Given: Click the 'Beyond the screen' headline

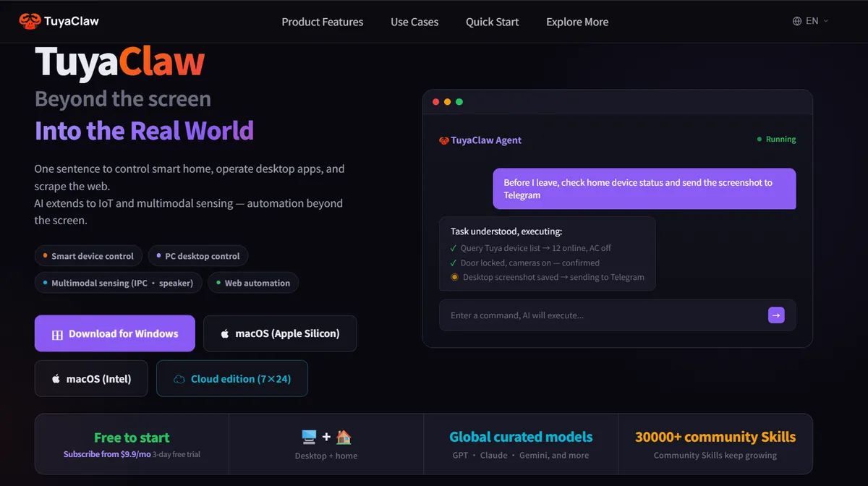Looking at the screenshot, I should [x=123, y=99].
